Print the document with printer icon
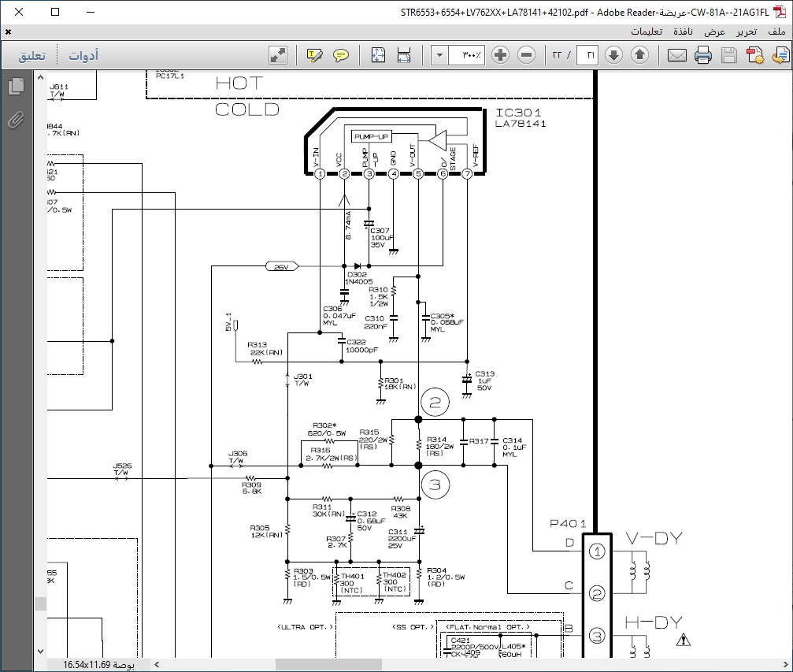Screen dimensions: 793x672 point(703,54)
